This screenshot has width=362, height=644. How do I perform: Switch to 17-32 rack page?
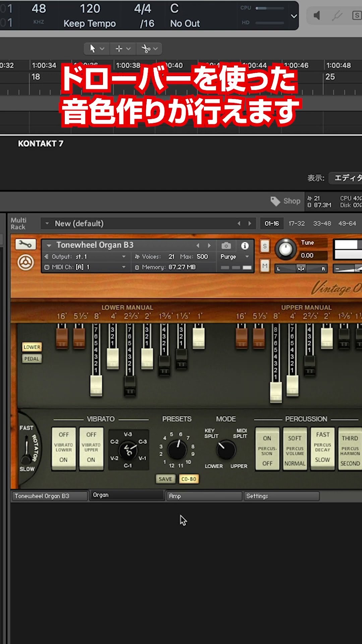click(x=297, y=223)
